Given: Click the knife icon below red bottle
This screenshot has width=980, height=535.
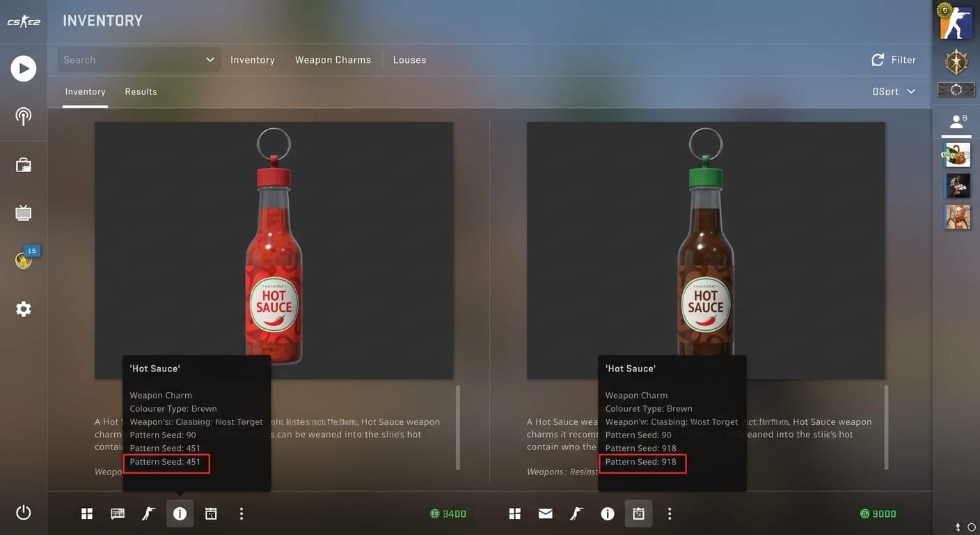Looking at the screenshot, I should [149, 514].
